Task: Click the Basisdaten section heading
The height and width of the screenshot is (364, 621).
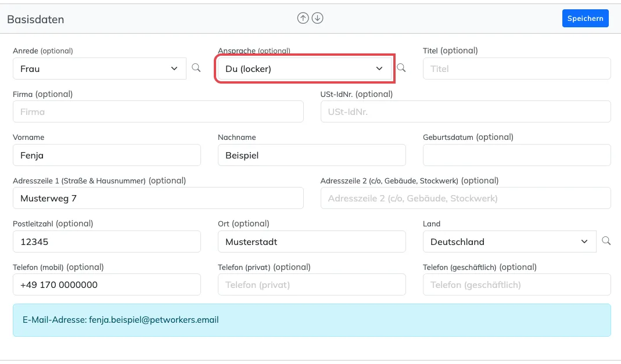Action: click(x=35, y=19)
